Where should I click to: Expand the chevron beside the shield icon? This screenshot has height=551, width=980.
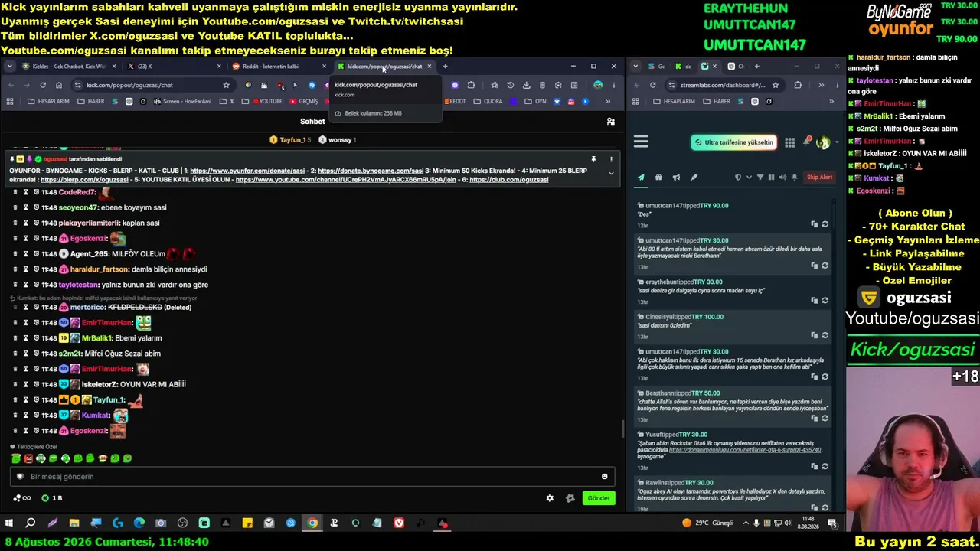pyautogui.click(x=749, y=178)
